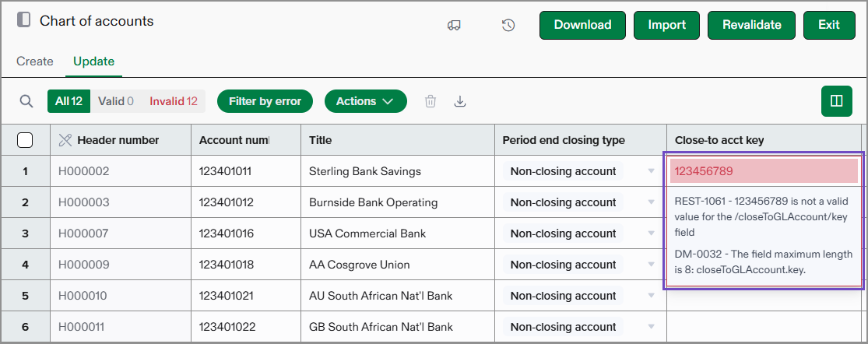Switch to the Create tab
This screenshot has width=868, height=344.
(35, 61)
